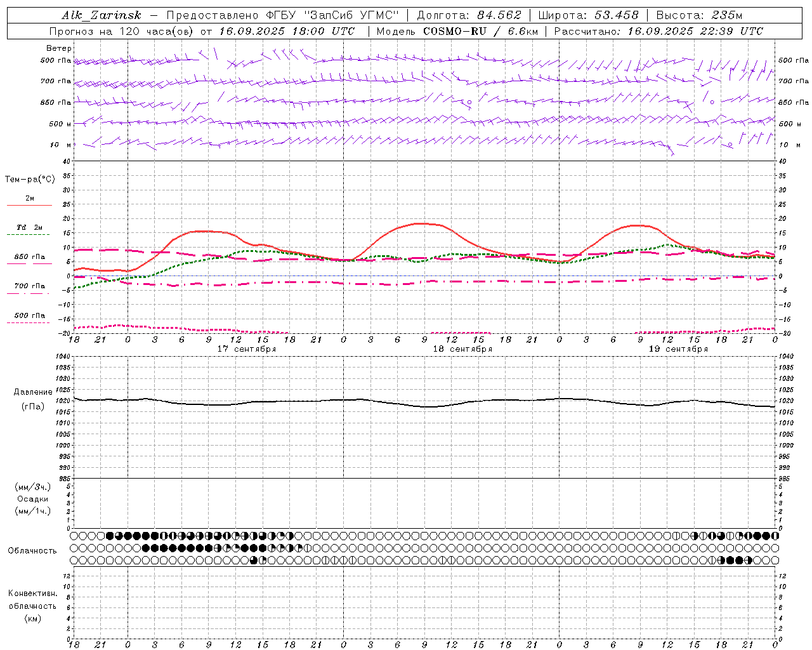Click the 500 гПа temperature legend entry
This screenshot has width=812, height=650.
29,315
